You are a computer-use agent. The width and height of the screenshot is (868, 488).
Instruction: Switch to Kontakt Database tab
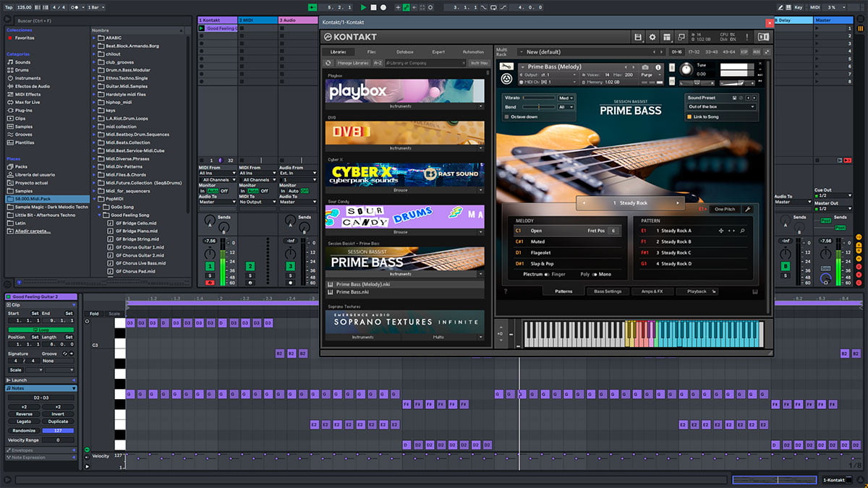(x=405, y=52)
